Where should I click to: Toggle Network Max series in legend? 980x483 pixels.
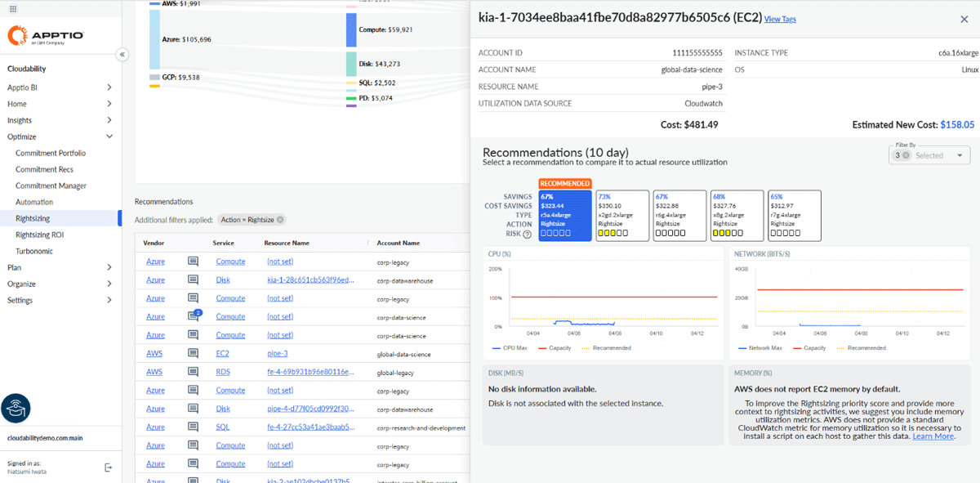coord(760,347)
